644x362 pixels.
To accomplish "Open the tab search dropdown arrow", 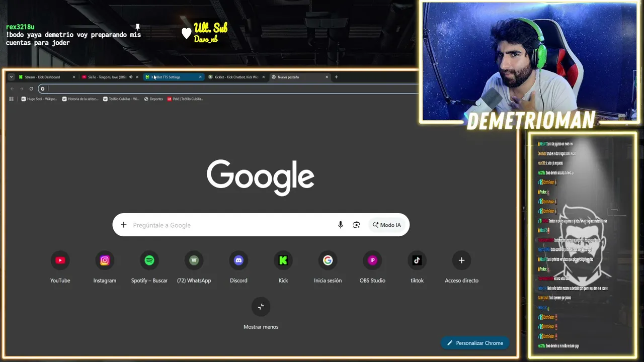I will click(12, 77).
